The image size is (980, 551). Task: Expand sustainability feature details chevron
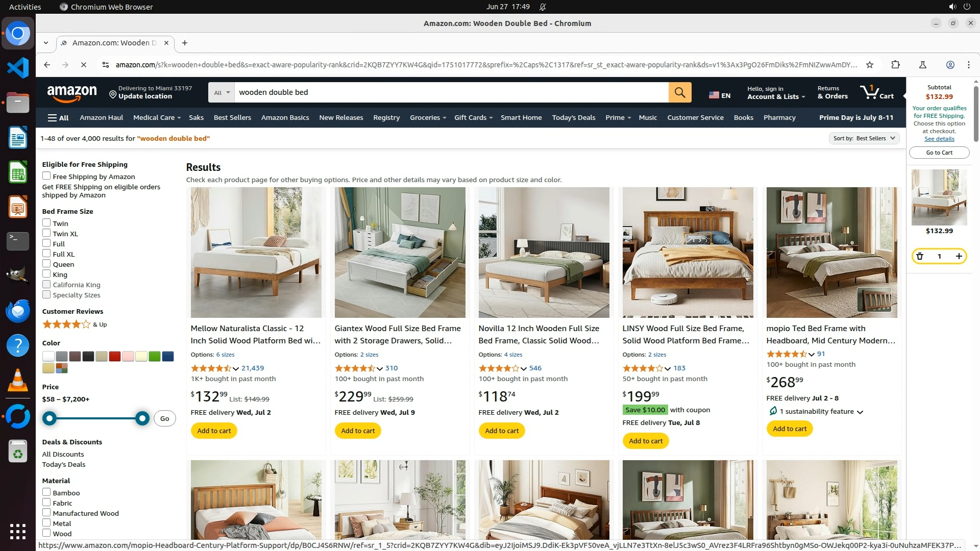point(860,412)
